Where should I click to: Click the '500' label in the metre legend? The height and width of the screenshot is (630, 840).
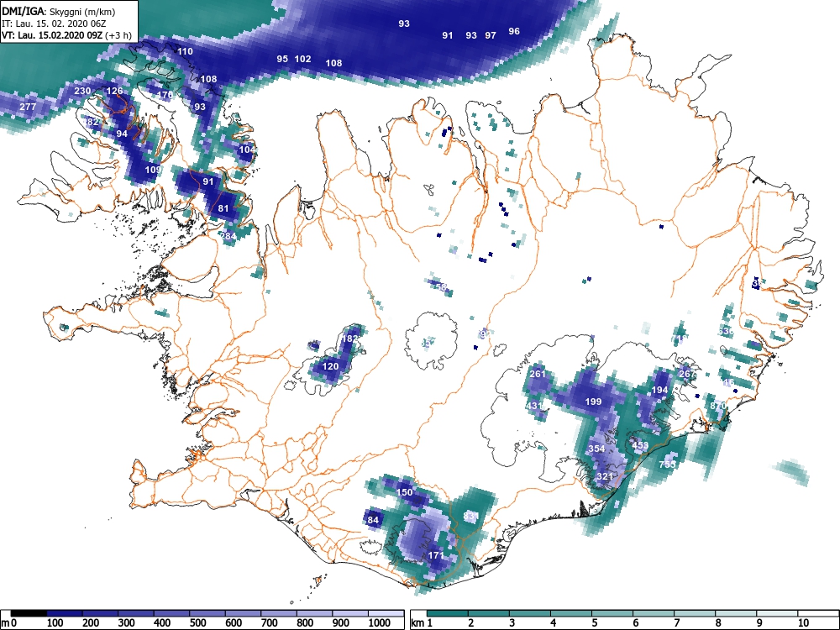tap(197, 623)
